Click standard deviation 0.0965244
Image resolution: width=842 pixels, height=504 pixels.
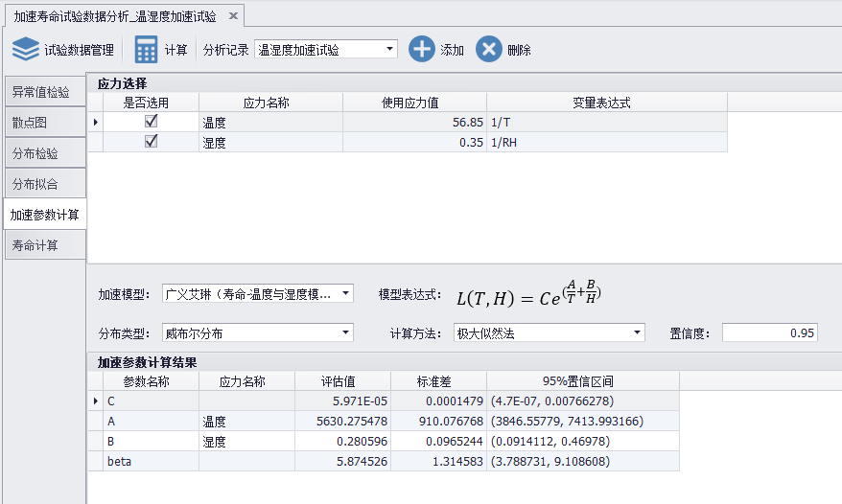click(x=438, y=441)
